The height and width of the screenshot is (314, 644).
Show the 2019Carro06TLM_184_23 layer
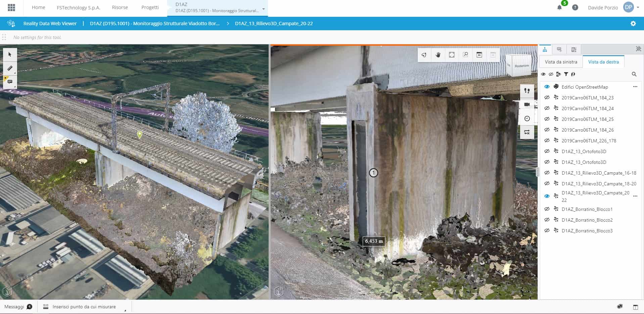pos(547,98)
